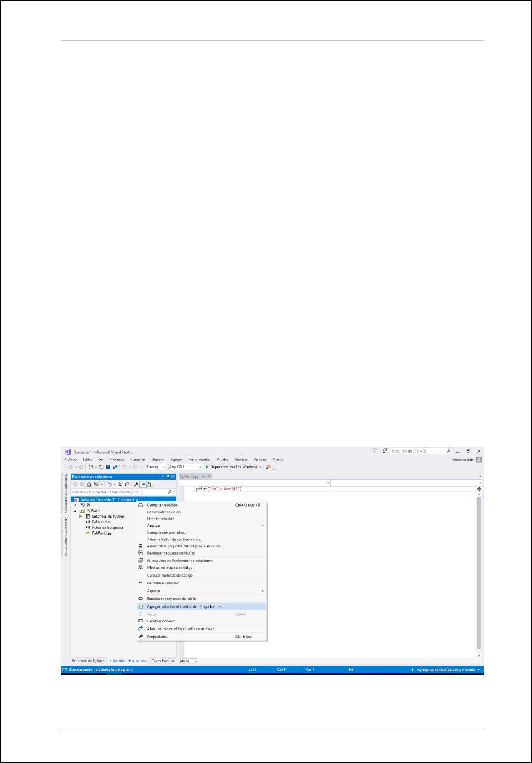Screen dimensions: 532x763
Task: Select Cambiar nombre menu entry
Action: point(201,621)
